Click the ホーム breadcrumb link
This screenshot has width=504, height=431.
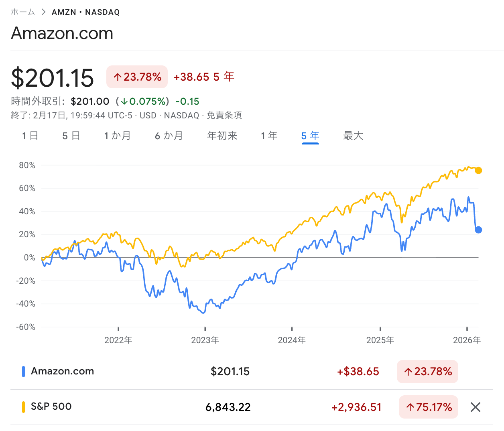tap(22, 12)
